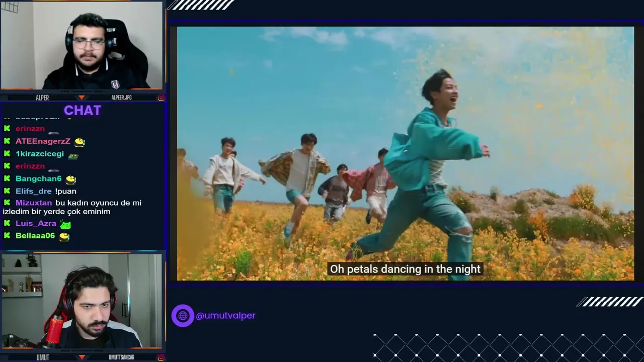Click the !puan command message

coord(65,191)
